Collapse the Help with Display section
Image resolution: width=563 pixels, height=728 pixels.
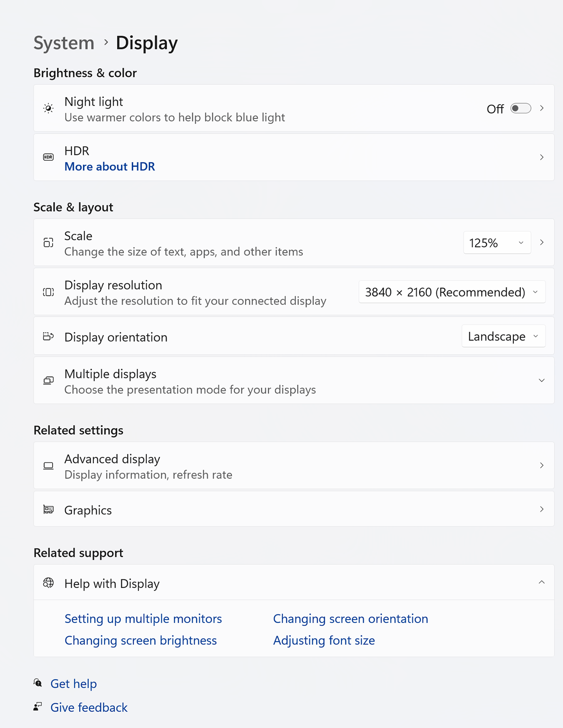pos(542,582)
